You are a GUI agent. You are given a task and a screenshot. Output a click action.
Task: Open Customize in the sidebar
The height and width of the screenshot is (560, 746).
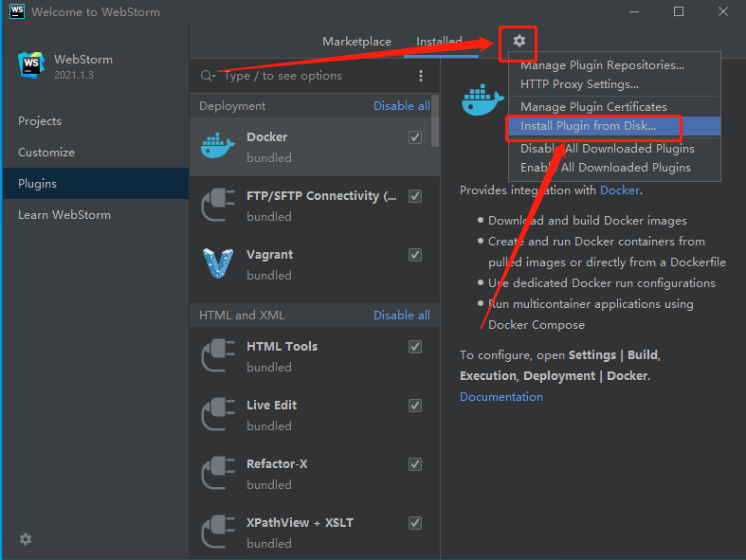(x=96, y=153)
